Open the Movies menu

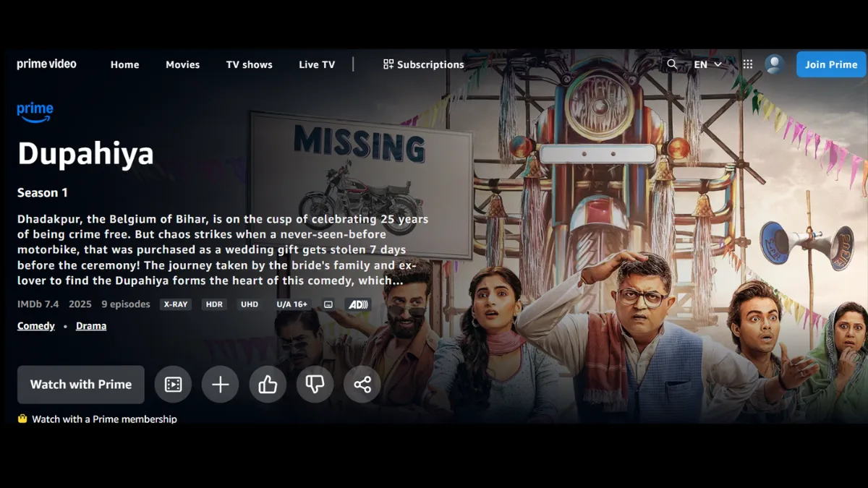point(182,64)
